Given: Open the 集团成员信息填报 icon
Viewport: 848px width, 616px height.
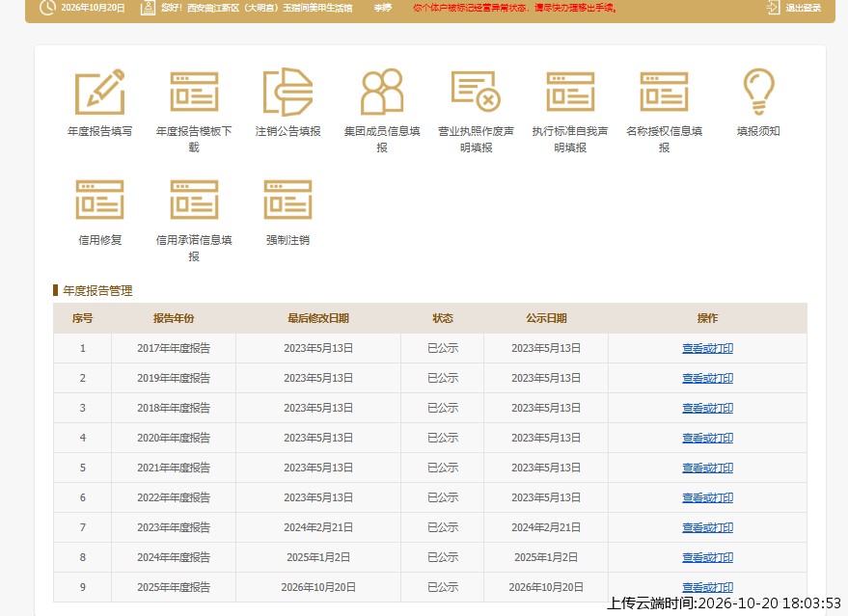Looking at the screenshot, I should point(382,92).
